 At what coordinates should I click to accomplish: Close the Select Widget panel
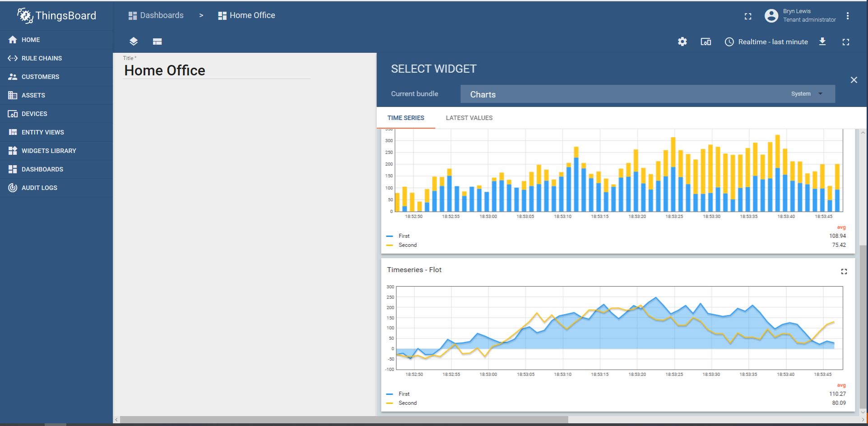(854, 79)
